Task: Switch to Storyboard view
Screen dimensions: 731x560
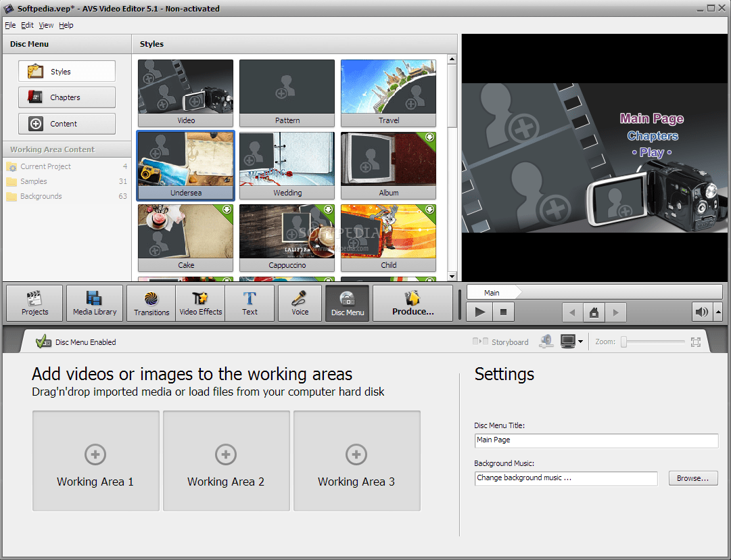Action: click(500, 342)
